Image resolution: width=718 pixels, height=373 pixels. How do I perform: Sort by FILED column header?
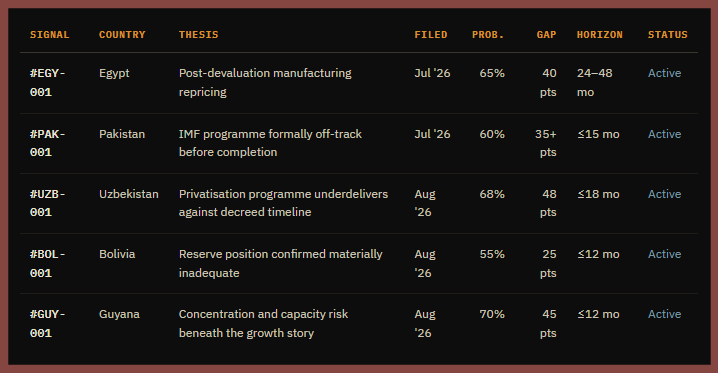(430, 35)
